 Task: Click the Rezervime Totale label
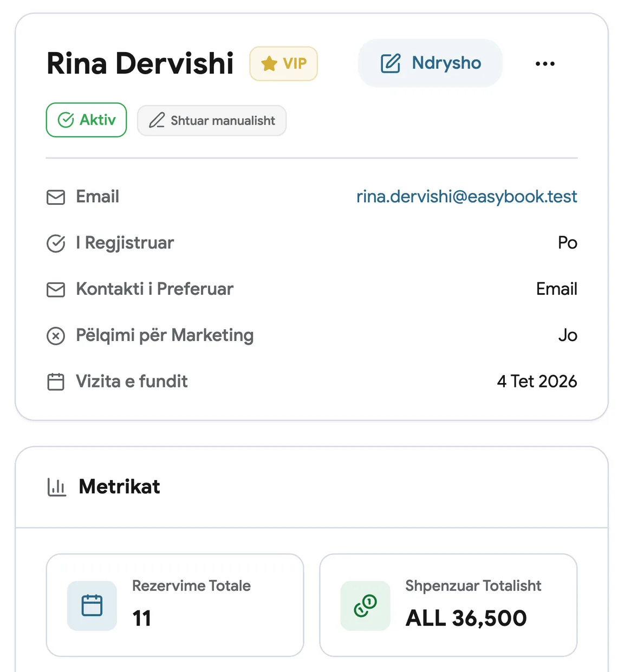pyautogui.click(x=192, y=586)
